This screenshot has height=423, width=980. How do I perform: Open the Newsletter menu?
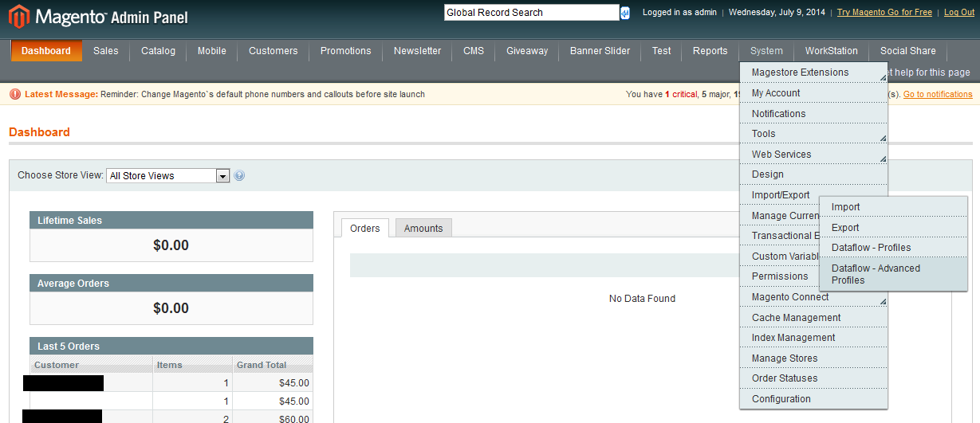pyautogui.click(x=417, y=51)
